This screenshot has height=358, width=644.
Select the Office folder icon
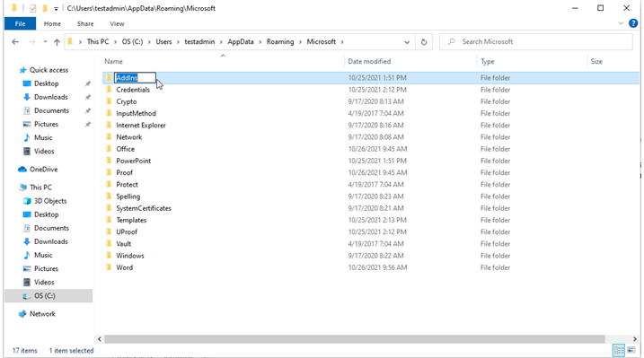pos(109,149)
